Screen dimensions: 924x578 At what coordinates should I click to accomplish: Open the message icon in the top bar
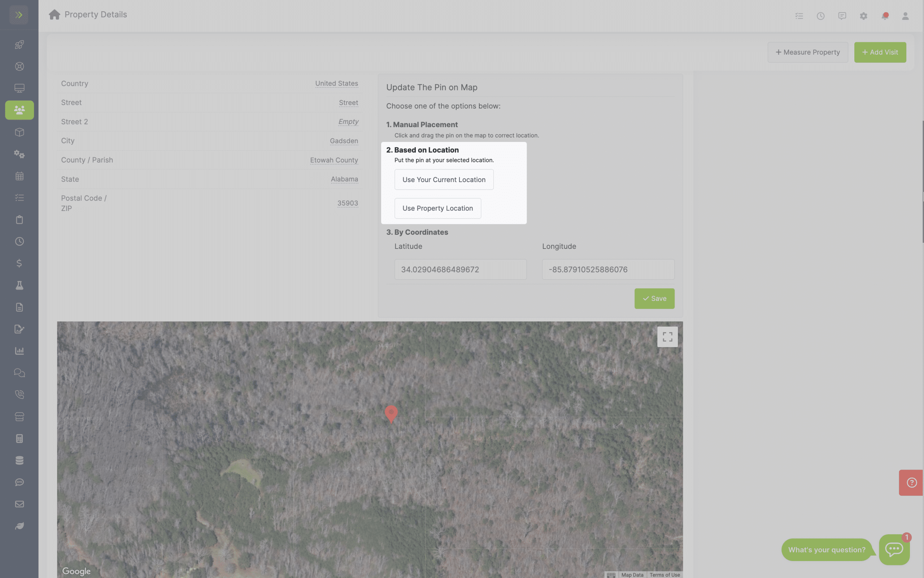tap(842, 16)
